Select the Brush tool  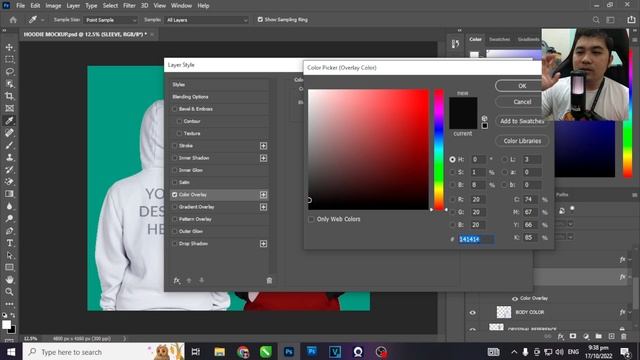pyautogui.click(x=9, y=145)
